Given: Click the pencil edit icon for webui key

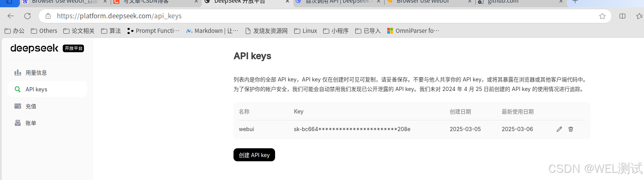Looking at the screenshot, I should coord(559,129).
